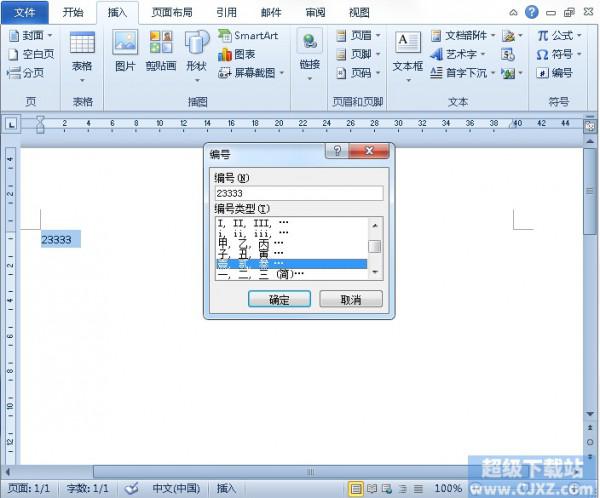This screenshot has height=498, width=600.
Task: Insert a text box (文本框)
Action: pos(408,57)
